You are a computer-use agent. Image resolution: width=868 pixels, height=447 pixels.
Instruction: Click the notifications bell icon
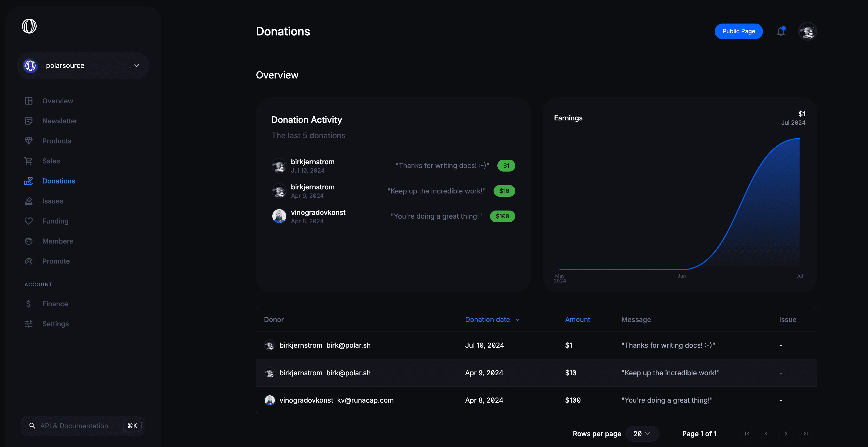point(780,31)
